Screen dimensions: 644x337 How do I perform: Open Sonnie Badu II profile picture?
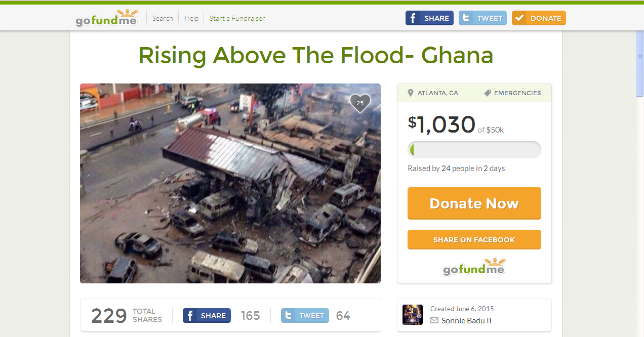413,314
